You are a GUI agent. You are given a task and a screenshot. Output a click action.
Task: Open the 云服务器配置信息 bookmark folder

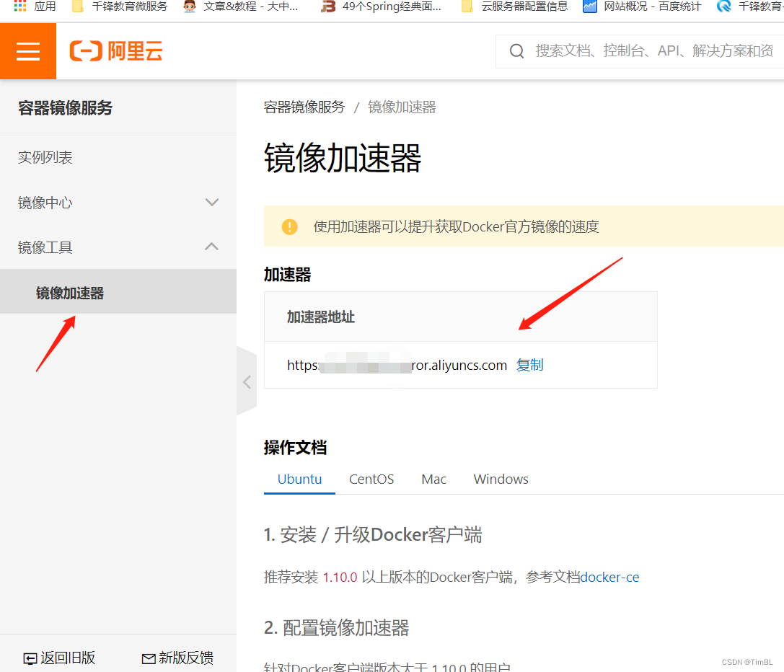[514, 6]
